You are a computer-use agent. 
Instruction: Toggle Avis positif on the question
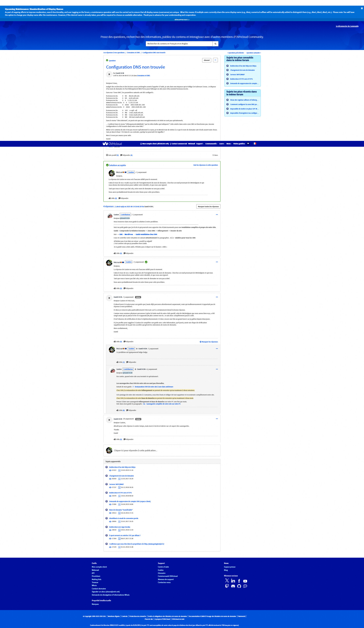pyautogui.click(x=112, y=155)
